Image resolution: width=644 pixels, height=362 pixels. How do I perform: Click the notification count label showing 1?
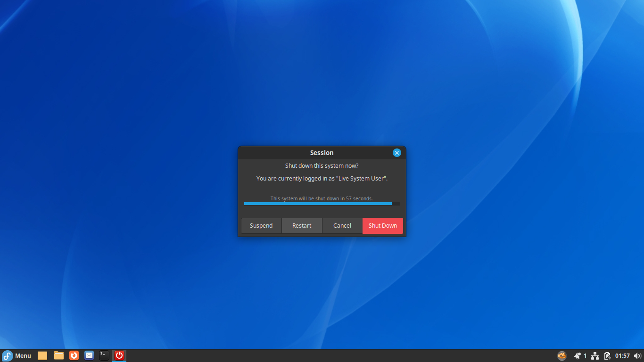point(585,355)
